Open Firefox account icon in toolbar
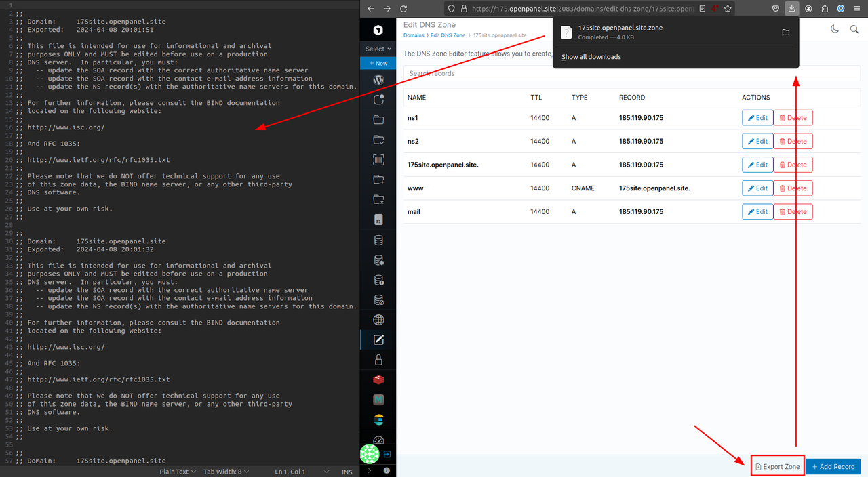Viewport: 868px width, 477px height. pos(808,9)
